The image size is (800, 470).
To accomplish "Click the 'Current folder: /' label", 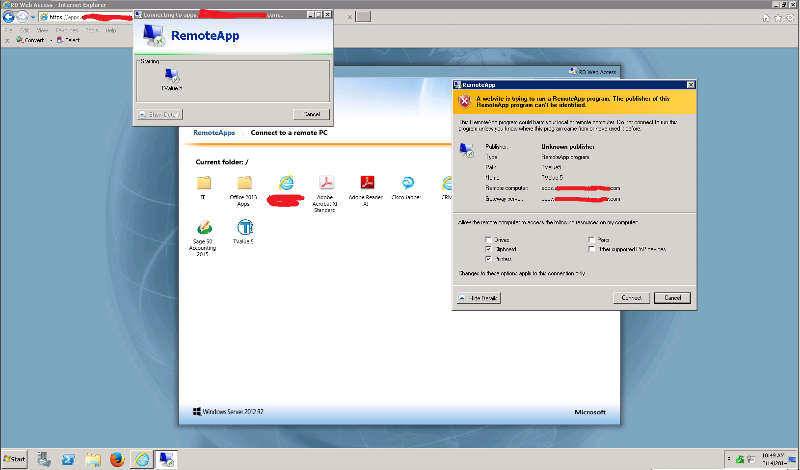I will coord(222,162).
